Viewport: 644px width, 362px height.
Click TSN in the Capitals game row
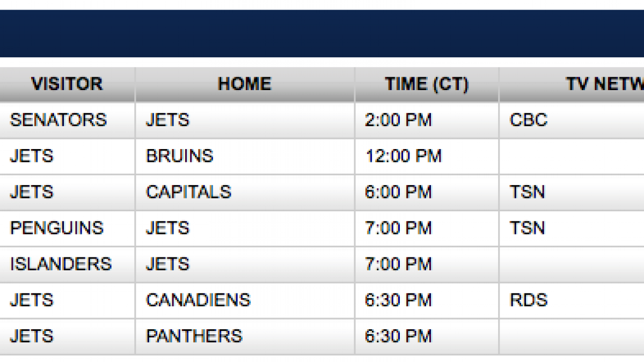(527, 192)
